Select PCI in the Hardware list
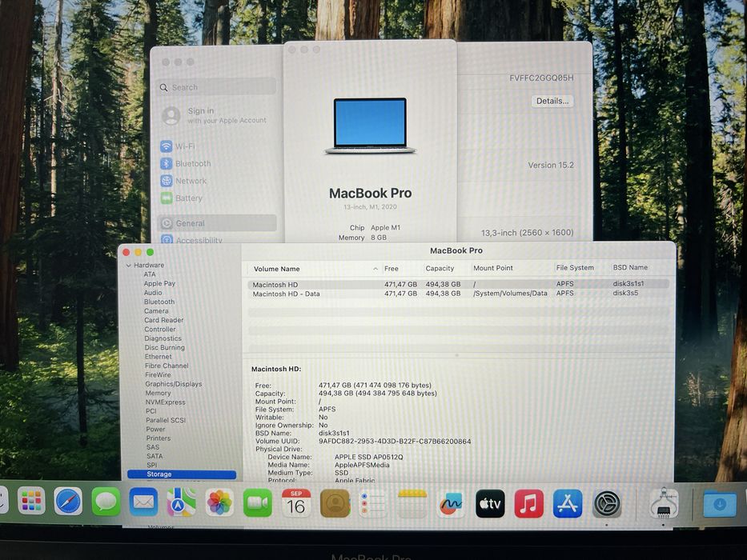Screen dimensions: 747x560 coord(151,411)
